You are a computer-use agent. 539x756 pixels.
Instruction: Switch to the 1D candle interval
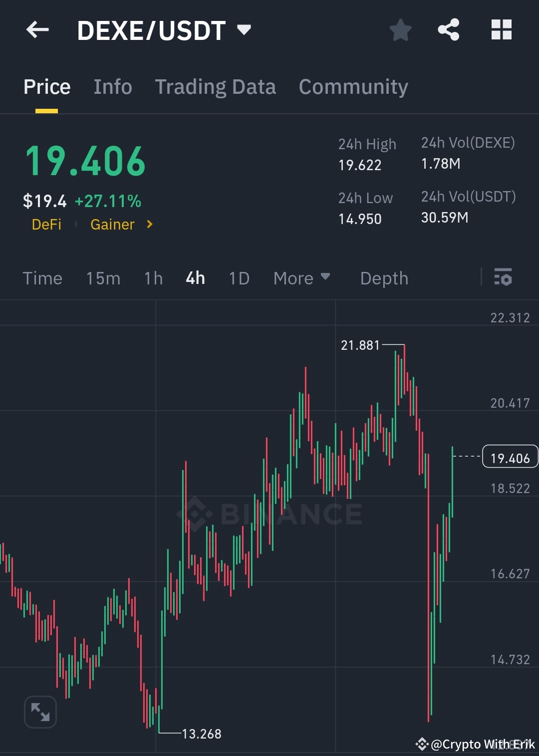(x=239, y=278)
